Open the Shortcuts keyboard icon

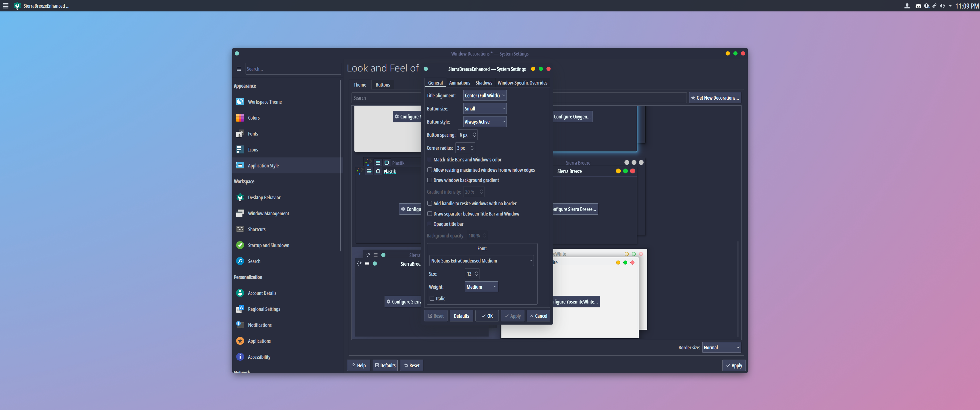coord(240,229)
